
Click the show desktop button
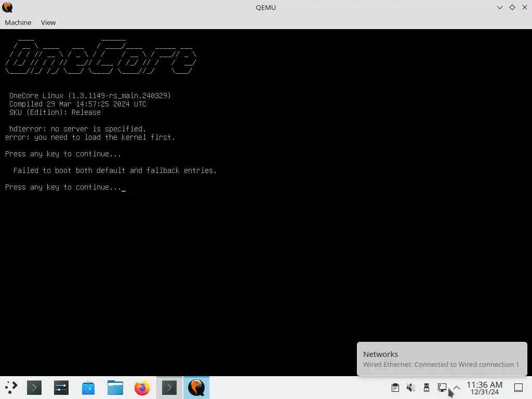[518, 388]
